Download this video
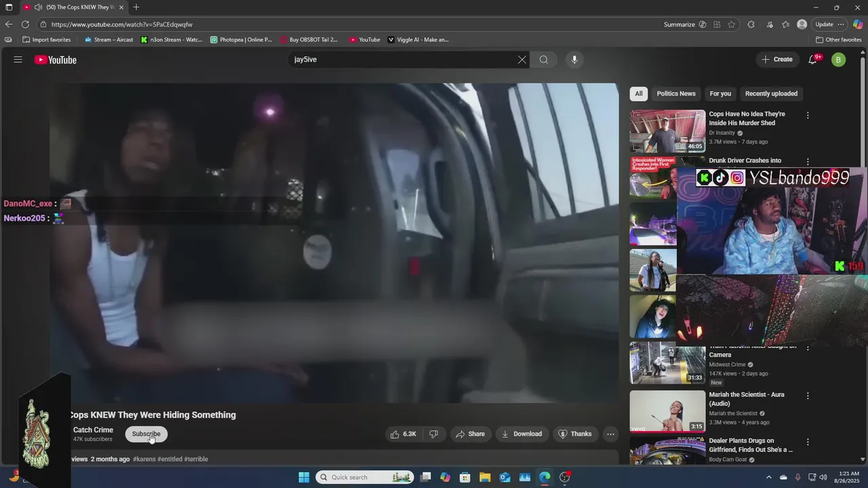The width and height of the screenshot is (868, 488). pos(521,434)
